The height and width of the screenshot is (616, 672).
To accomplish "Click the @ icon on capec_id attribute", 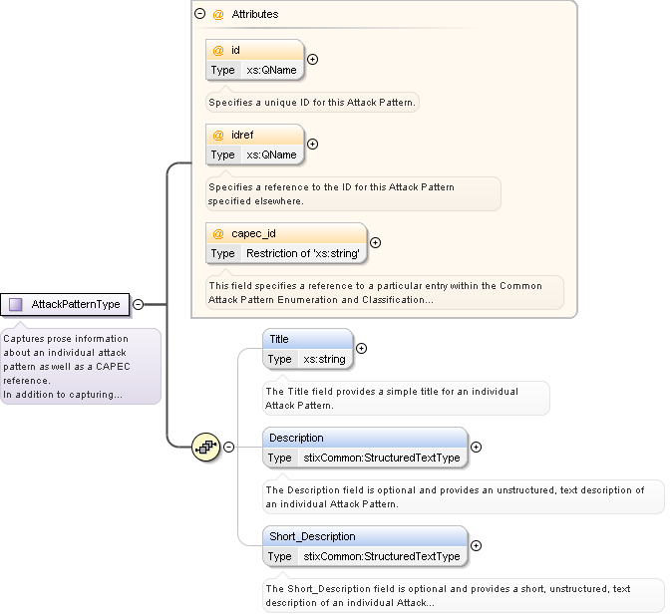I will tap(218, 233).
